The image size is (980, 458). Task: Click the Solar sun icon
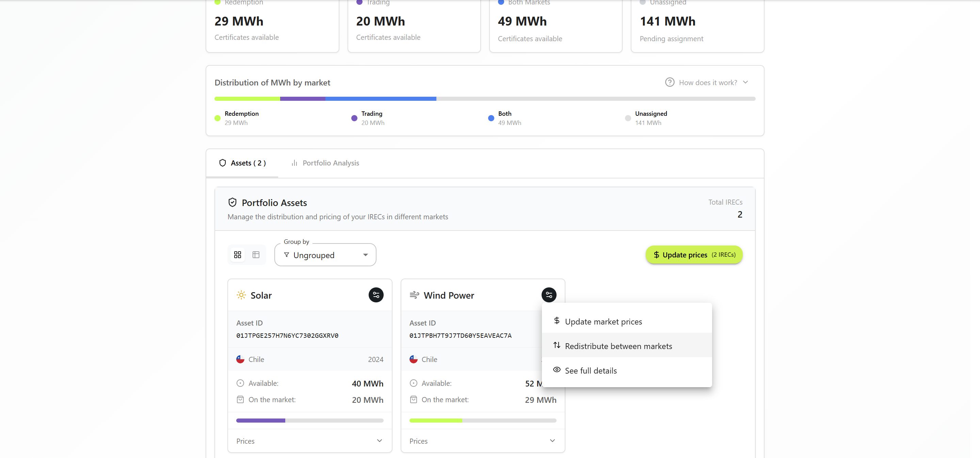(x=241, y=295)
